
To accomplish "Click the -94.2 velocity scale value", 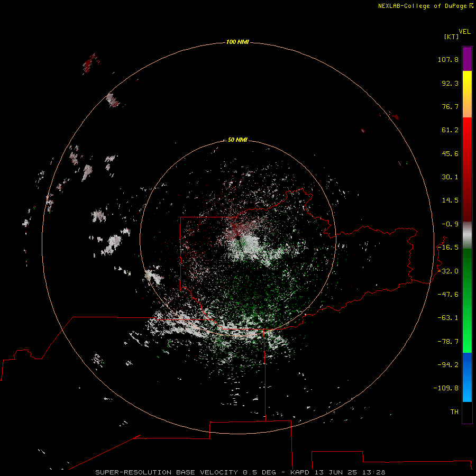I will coord(448,365).
